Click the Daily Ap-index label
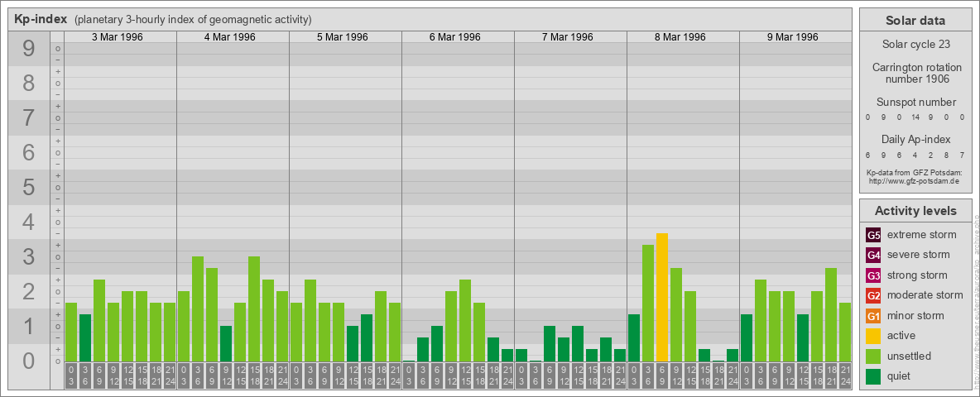Image resolution: width=980 pixels, height=397 pixels. coord(915,139)
